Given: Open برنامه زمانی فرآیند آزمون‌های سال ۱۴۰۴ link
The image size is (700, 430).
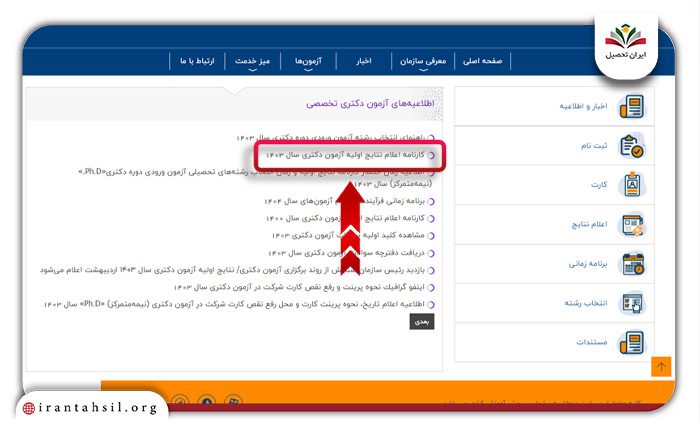Looking at the screenshot, I should [344, 201].
